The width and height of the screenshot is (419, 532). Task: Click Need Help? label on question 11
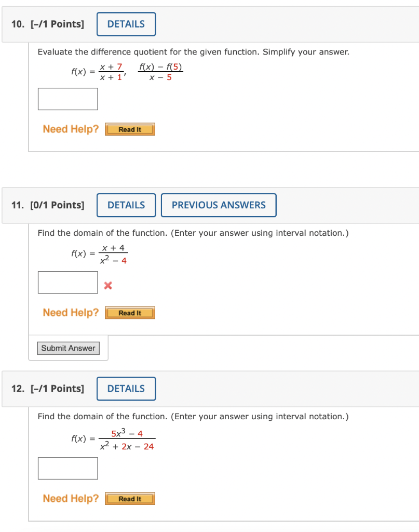(70, 312)
